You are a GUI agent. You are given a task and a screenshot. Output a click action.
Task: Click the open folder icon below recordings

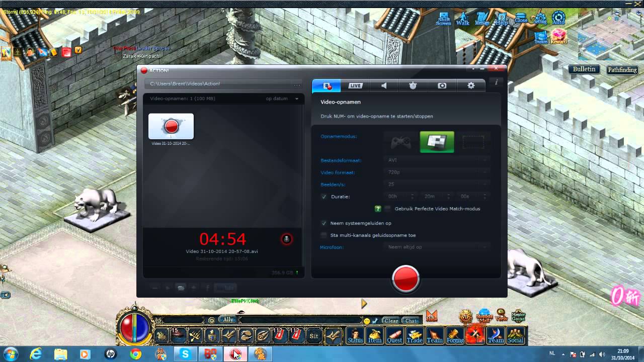(x=181, y=288)
